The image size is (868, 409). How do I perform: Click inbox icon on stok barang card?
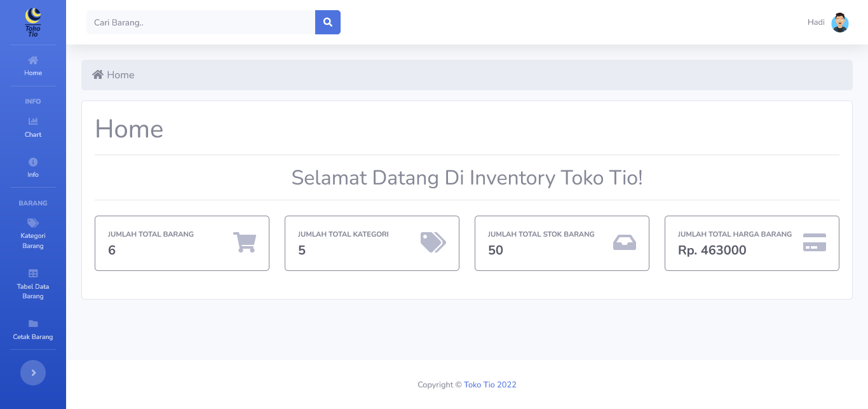click(624, 242)
